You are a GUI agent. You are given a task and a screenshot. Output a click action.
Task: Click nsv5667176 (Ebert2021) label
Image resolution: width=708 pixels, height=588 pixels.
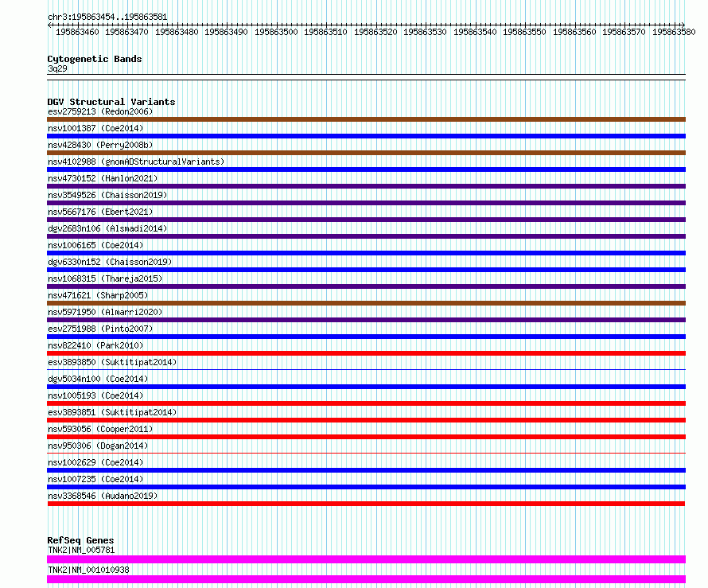point(100,212)
